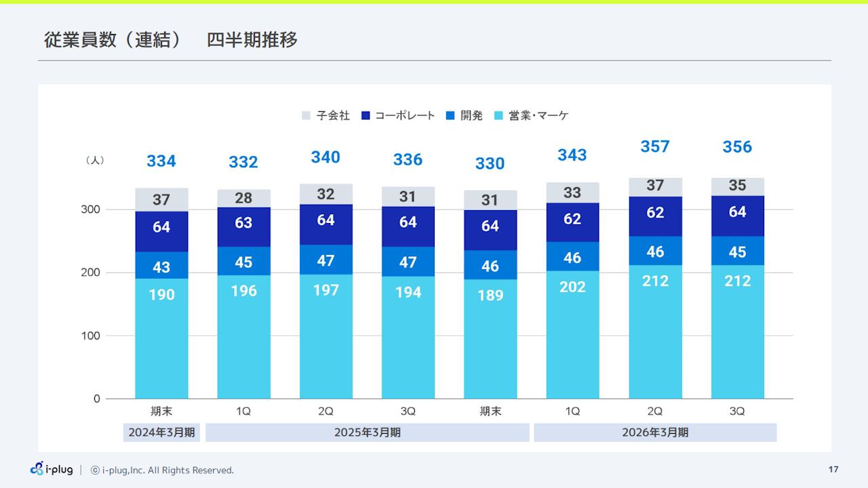Viewport: 868px width, 488px height.
Task: Select the 2025年3月期 period band
Action: [x=367, y=432]
